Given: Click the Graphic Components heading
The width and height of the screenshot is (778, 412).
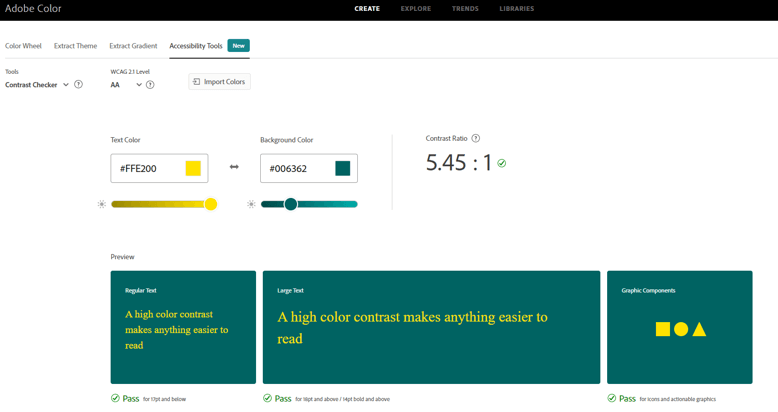Looking at the screenshot, I should (x=648, y=290).
